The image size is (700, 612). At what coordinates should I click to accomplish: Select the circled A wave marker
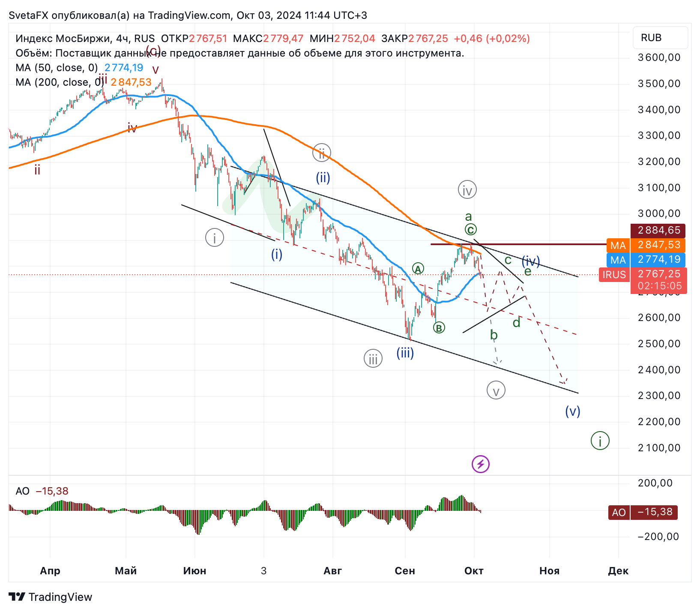coord(418,269)
